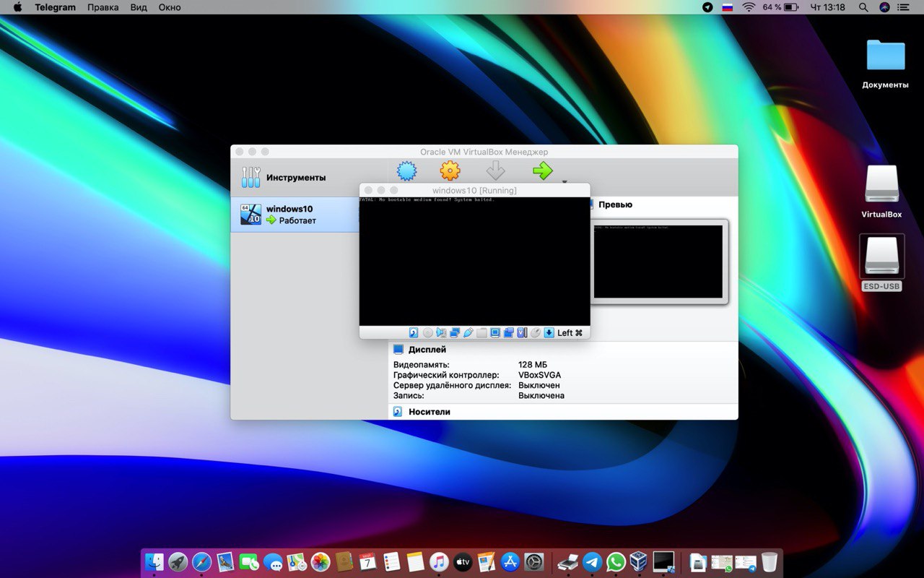Image resolution: width=924 pixels, height=578 pixels.
Task: Open the Wi-Fi menu in the menu bar
Action: (749, 7)
